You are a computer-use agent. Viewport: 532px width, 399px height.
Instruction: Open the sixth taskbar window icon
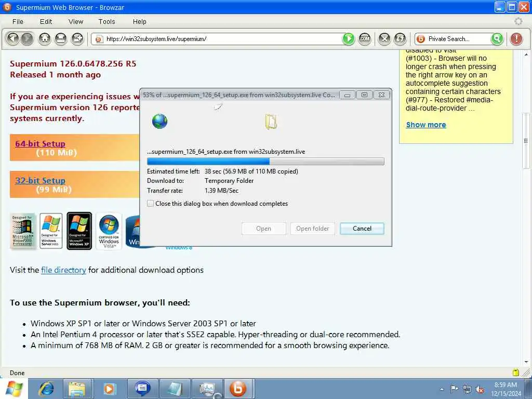point(175,389)
